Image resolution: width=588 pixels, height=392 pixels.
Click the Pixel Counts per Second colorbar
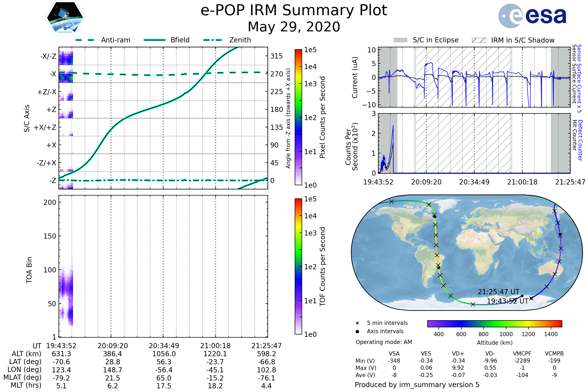pos(298,117)
